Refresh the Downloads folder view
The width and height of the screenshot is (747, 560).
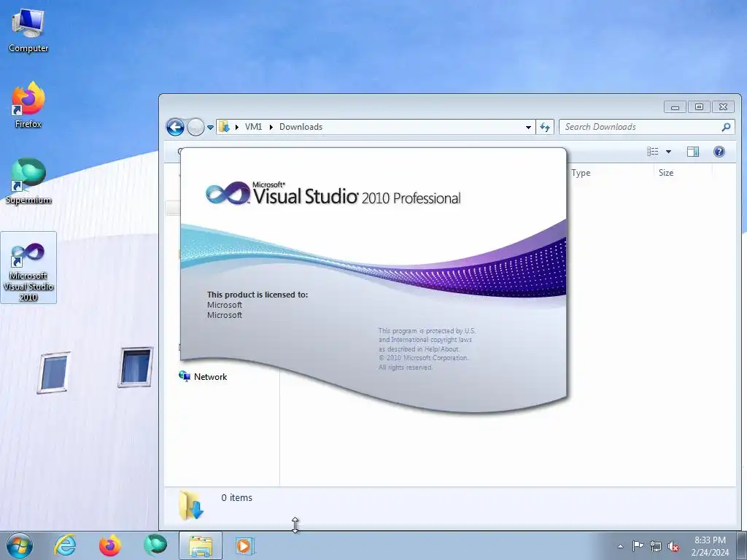tap(544, 127)
